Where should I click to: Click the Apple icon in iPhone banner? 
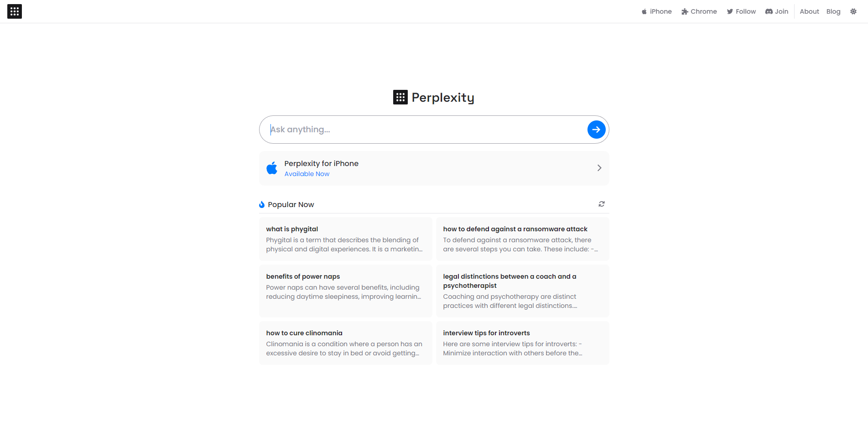[x=272, y=168]
